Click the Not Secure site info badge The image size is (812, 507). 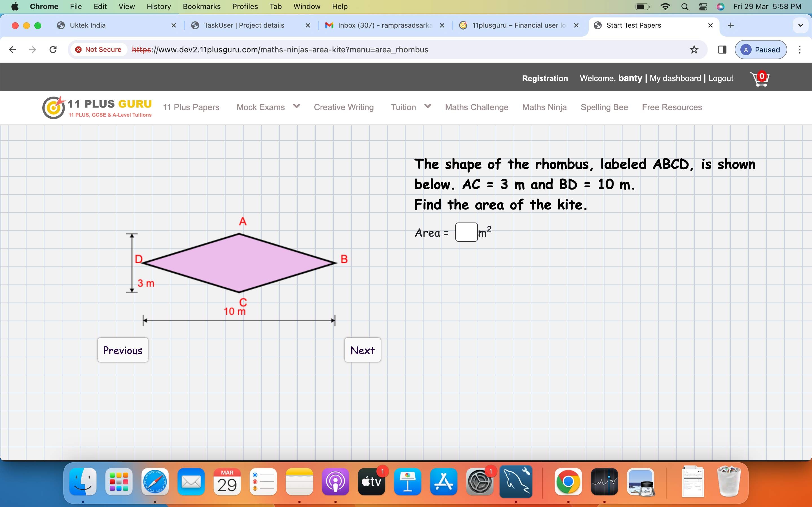(x=99, y=50)
